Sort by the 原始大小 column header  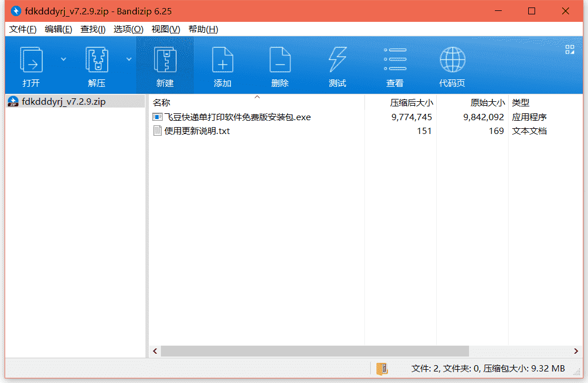(x=472, y=102)
